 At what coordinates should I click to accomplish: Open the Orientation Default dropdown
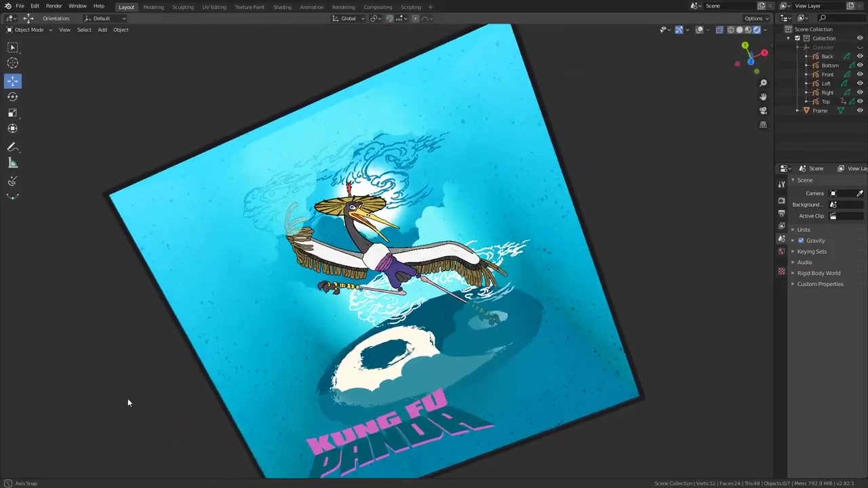[105, 18]
